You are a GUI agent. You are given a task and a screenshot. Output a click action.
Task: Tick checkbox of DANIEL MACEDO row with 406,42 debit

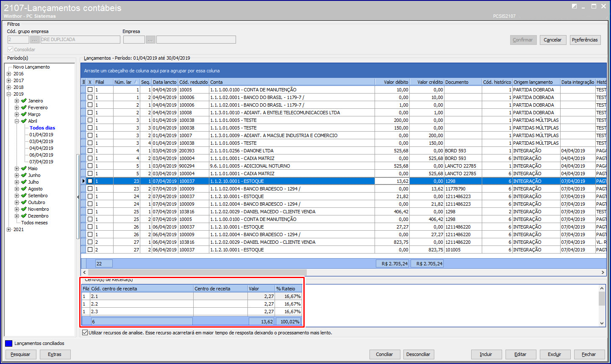pyautogui.click(x=90, y=212)
